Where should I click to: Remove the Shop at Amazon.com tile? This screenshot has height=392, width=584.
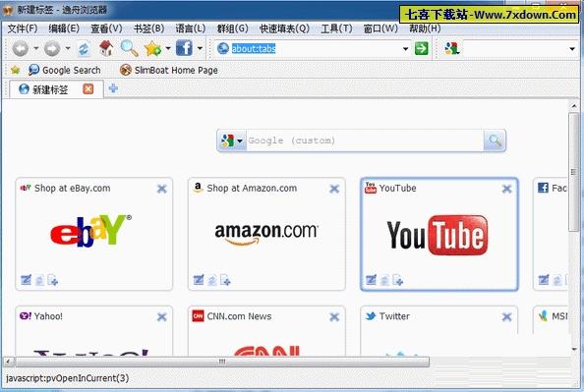334,189
